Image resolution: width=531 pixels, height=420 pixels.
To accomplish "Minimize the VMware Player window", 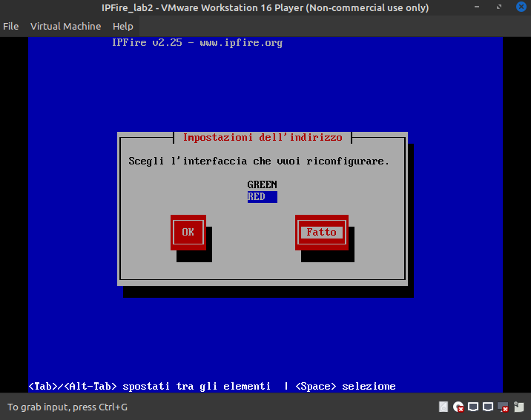I will [x=477, y=7].
